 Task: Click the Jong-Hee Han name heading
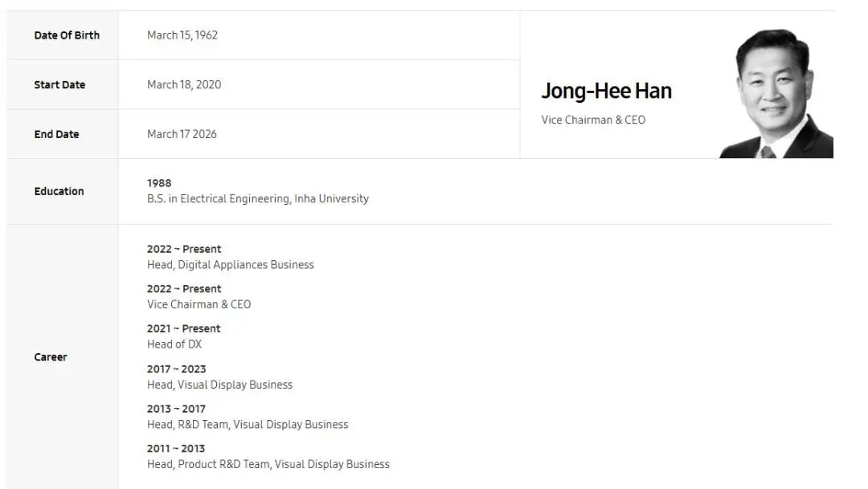click(606, 92)
